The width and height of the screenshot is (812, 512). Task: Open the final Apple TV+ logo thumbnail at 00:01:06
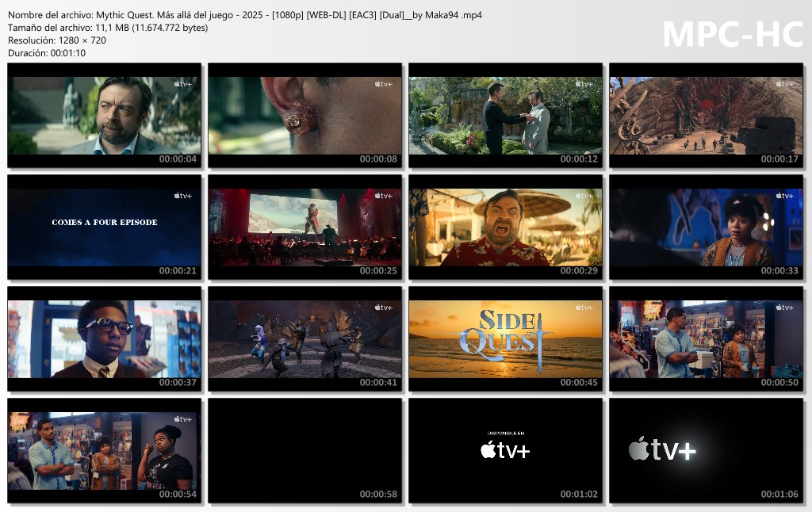tap(706, 451)
